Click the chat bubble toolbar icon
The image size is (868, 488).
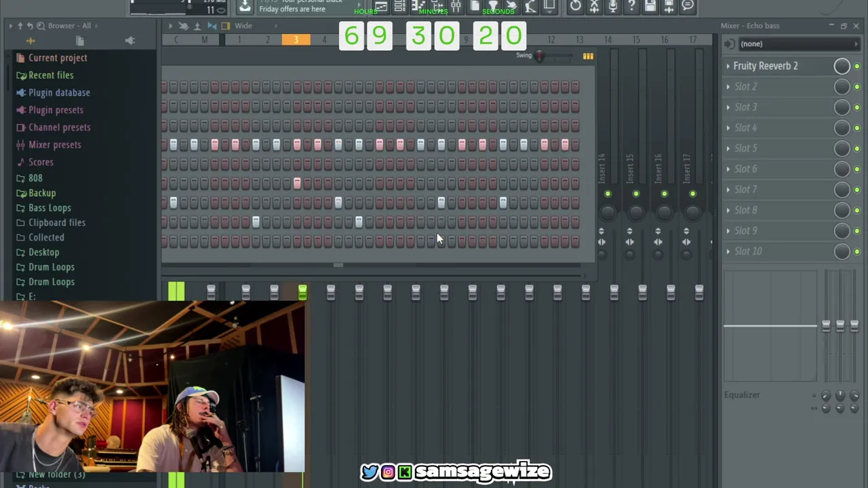[688, 6]
